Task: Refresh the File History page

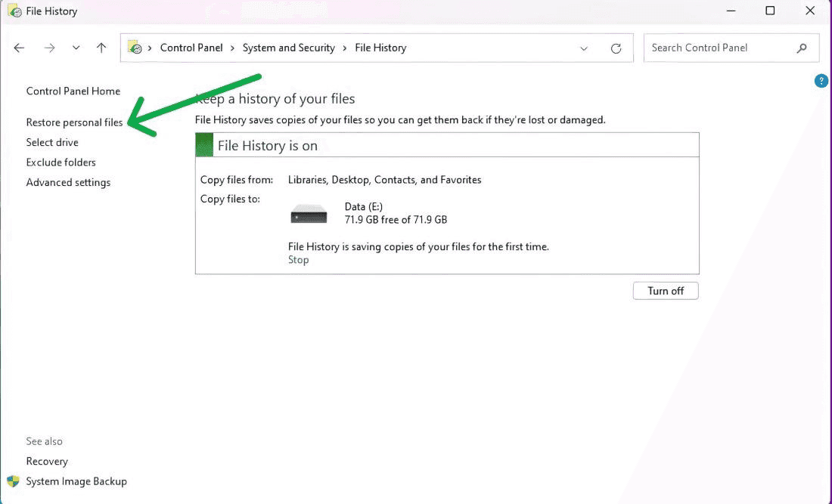Action: 616,48
